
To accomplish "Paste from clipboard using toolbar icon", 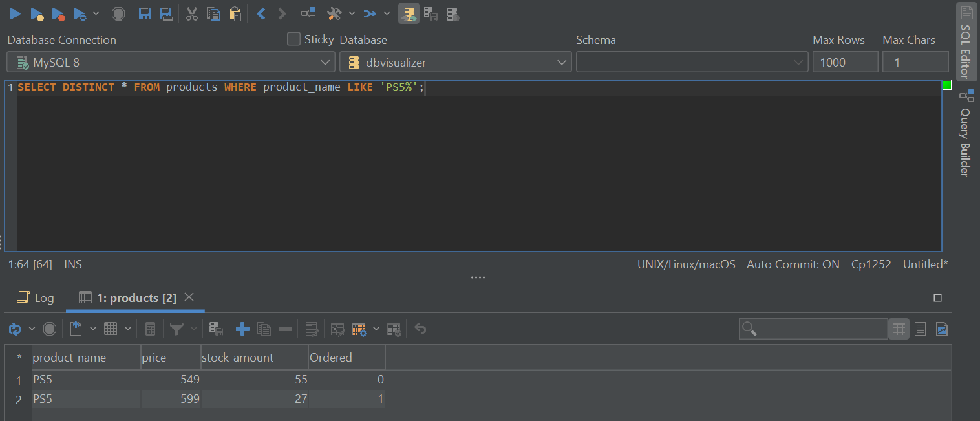I will (235, 14).
